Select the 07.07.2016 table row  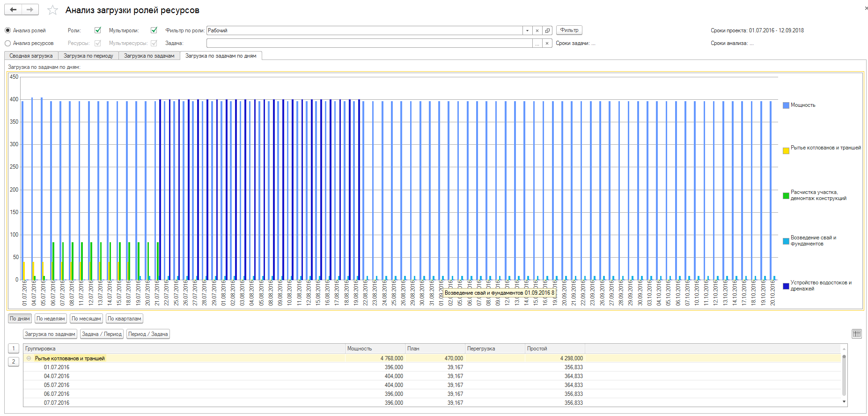click(432, 403)
